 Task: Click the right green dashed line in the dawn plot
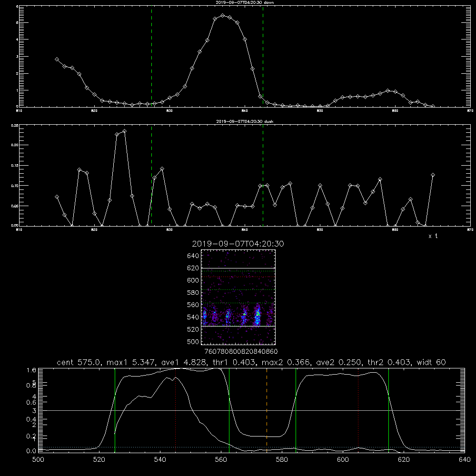tap(263, 56)
